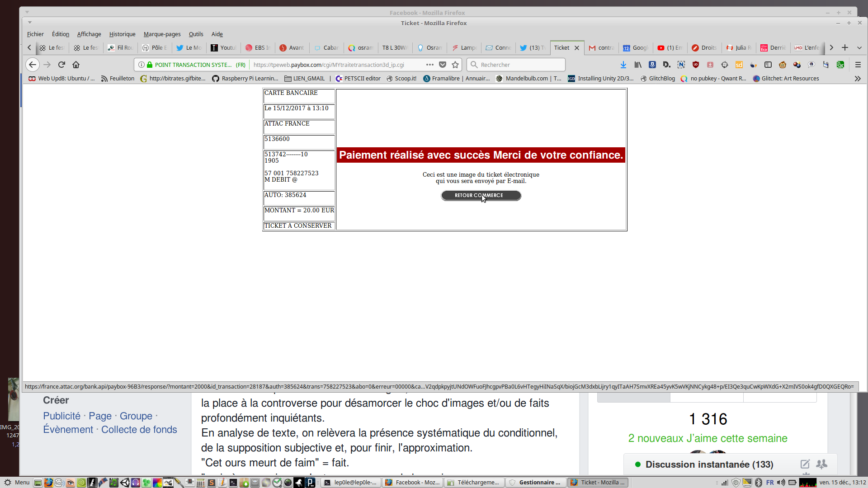Screen dimensions: 868x488
Task: Open page actions three-dot menu
Action: click(430, 65)
